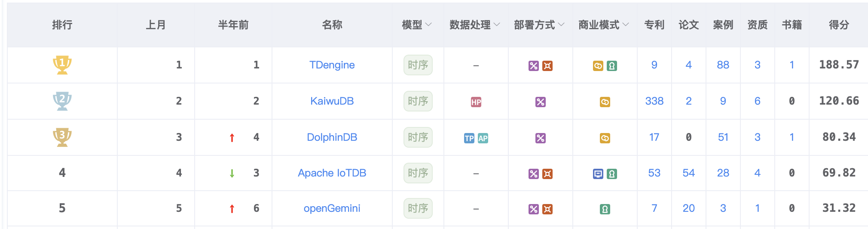
Task: Click the blue TP badge in DolphinDB row
Action: click(x=469, y=138)
